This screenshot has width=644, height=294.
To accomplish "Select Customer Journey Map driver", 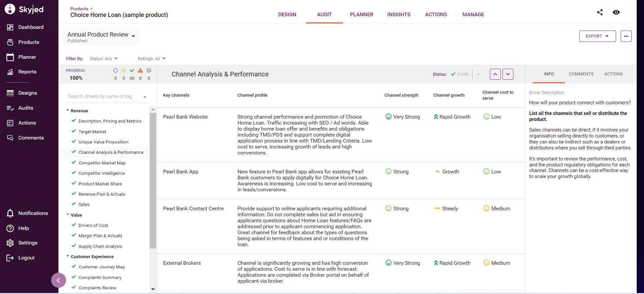I will click(102, 267).
